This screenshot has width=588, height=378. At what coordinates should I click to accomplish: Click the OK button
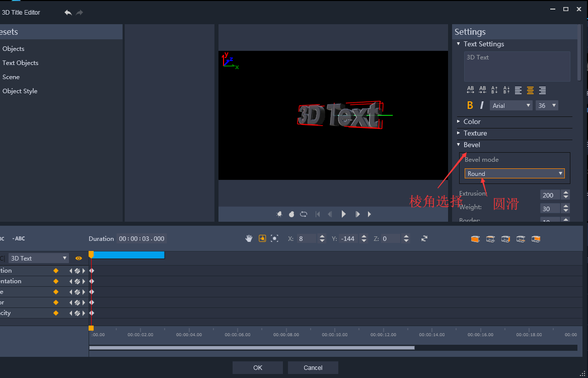tap(258, 368)
